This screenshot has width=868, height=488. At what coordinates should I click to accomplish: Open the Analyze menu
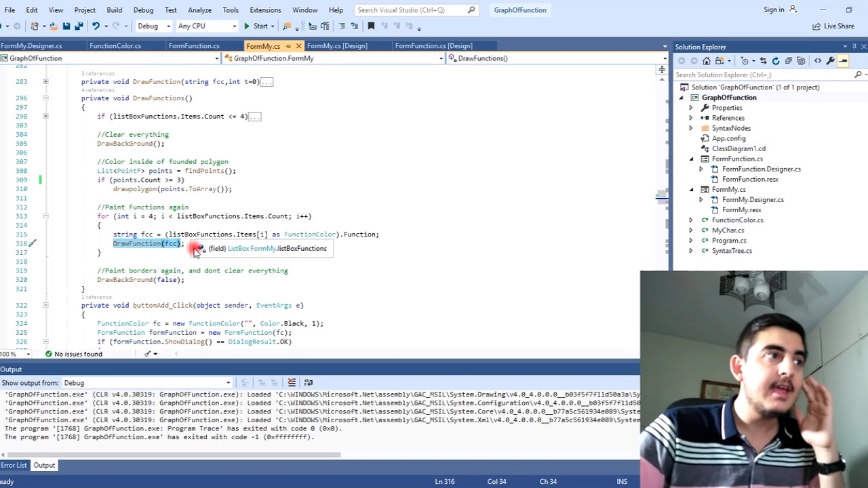(x=199, y=10)
